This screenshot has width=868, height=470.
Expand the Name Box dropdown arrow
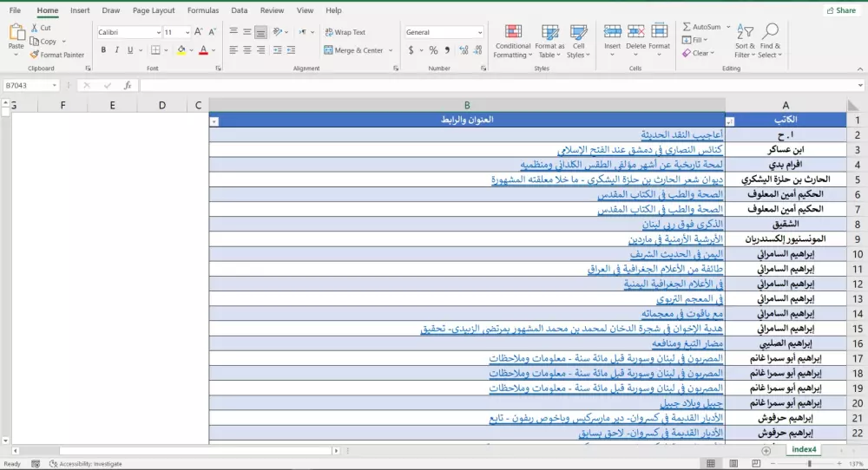[x=54, y=86]
